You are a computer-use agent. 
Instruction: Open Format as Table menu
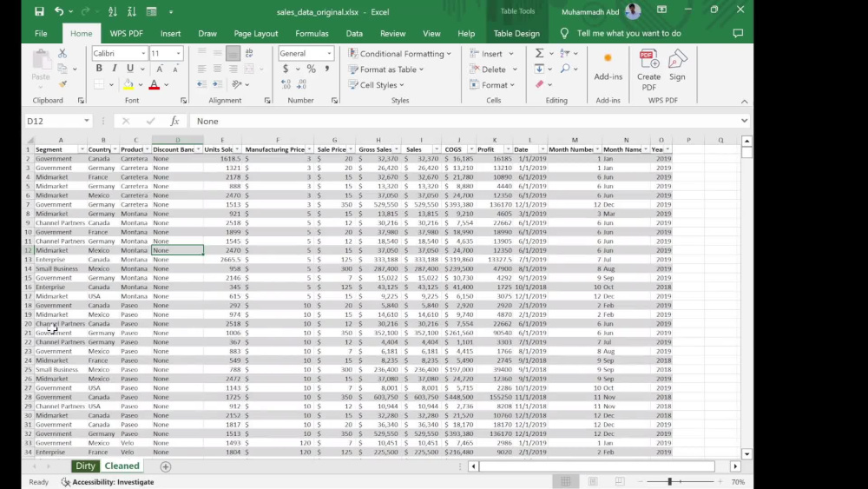point(386,69)
